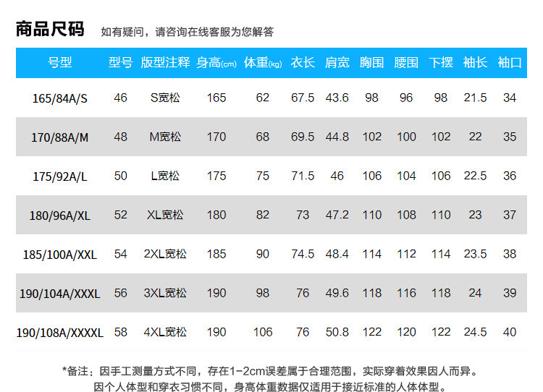
Task: Choose the 185/100A/XXL size row label
Action: tap(60, 255)
